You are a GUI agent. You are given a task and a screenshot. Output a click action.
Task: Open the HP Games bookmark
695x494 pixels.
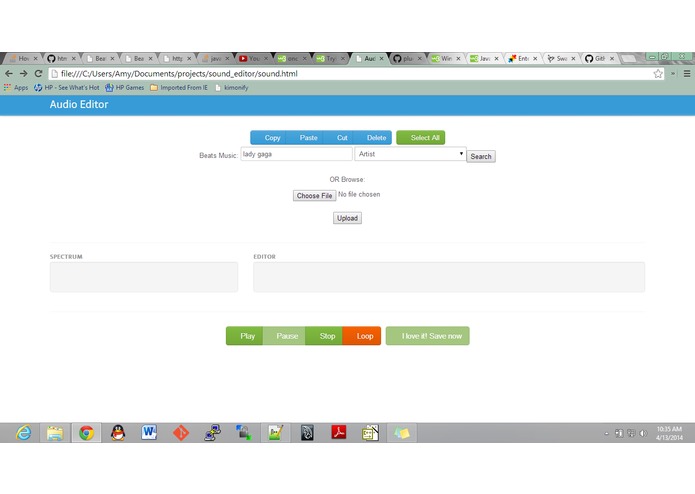coord(125,88)
